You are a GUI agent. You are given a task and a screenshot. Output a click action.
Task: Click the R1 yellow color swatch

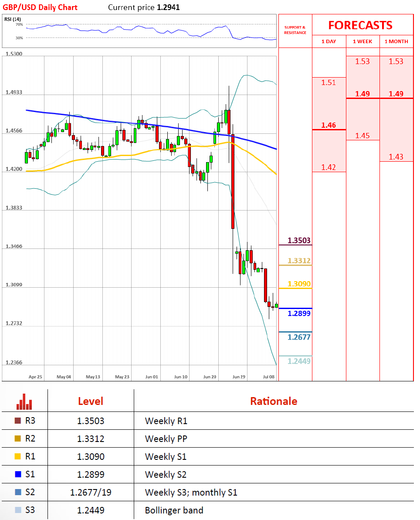click(x=18, y=456)
